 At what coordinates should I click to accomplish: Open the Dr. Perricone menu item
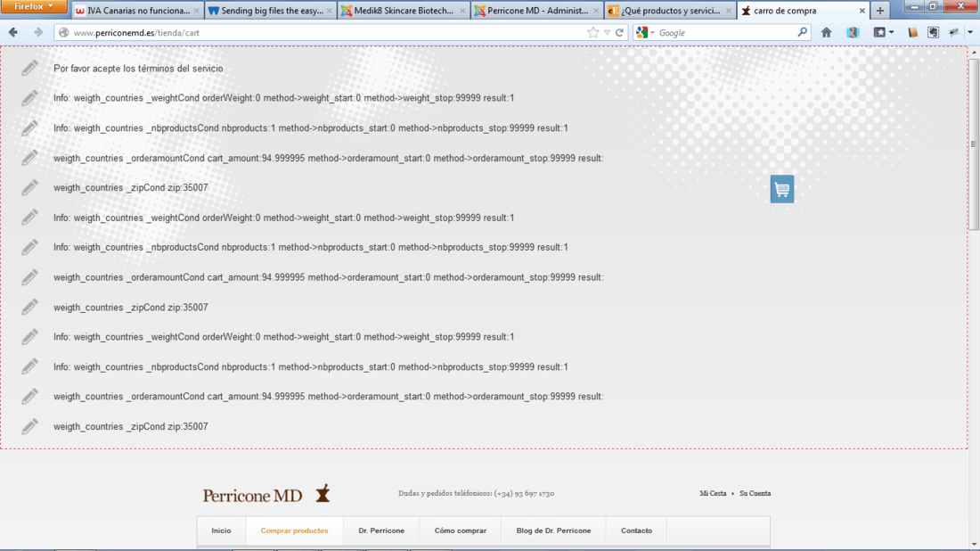[x=381, y=530]
